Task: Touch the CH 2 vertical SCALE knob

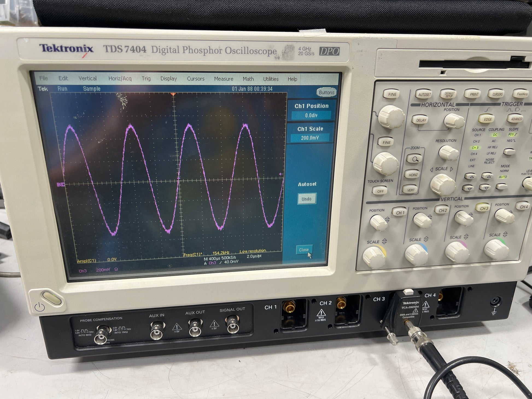Action: [x=416, y=254]
